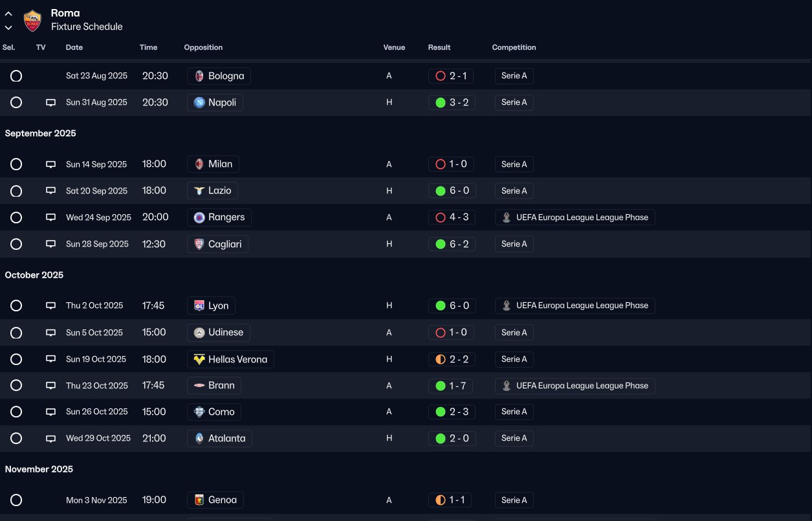Viewport: 812px width, 521px height.
Task: Select the Brann fixture radio button
Action: (16, 386)
